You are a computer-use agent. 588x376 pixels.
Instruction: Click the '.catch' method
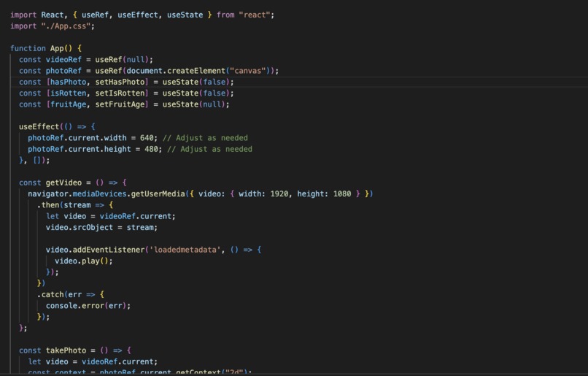tap(50, 294)
